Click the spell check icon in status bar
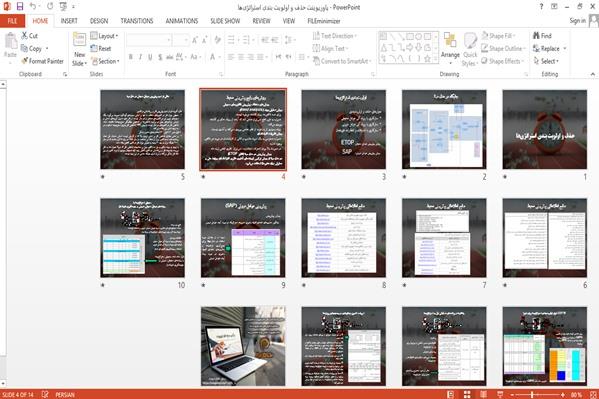 click(x=45, y=394)
